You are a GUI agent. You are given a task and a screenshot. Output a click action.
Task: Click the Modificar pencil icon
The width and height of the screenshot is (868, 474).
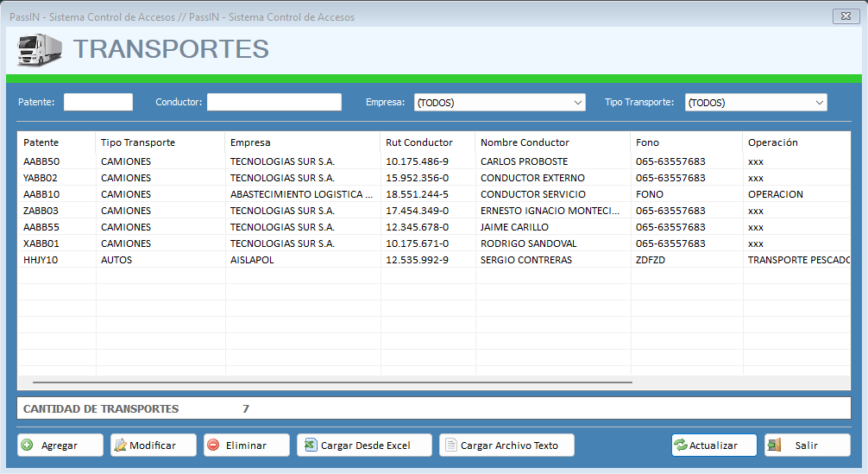click(x=121, y=446)
